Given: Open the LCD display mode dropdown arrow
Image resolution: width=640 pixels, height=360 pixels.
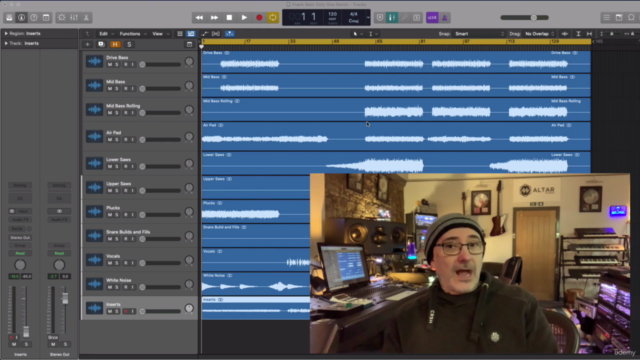Looking at the screenshot, I should pyautogui.click(x=368, y=18).
